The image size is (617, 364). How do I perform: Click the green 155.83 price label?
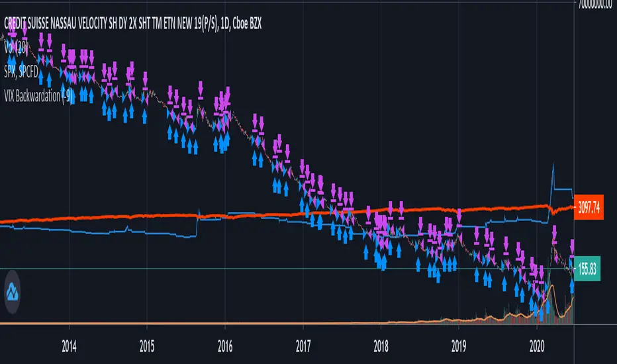coord(587,269)
